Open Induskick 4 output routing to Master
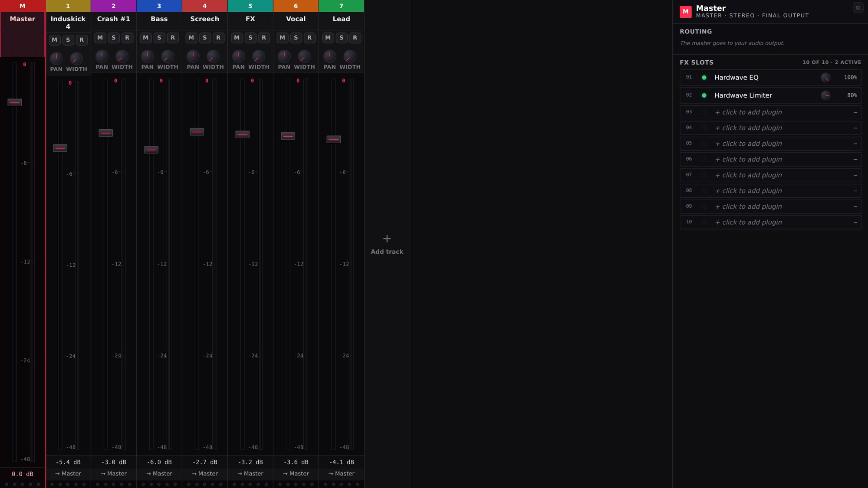The height and width of the screenshot is (488, 868). point(68,474)
